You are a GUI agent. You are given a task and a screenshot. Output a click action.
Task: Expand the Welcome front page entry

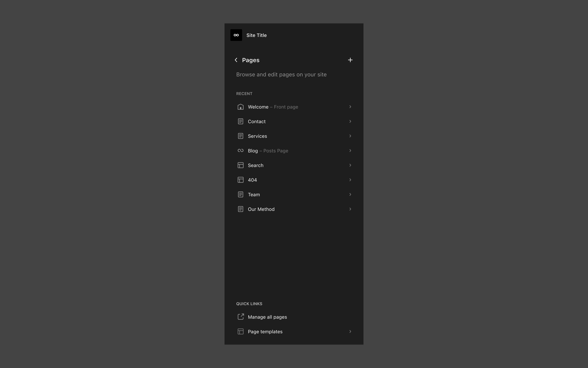[x=350, y=107]
